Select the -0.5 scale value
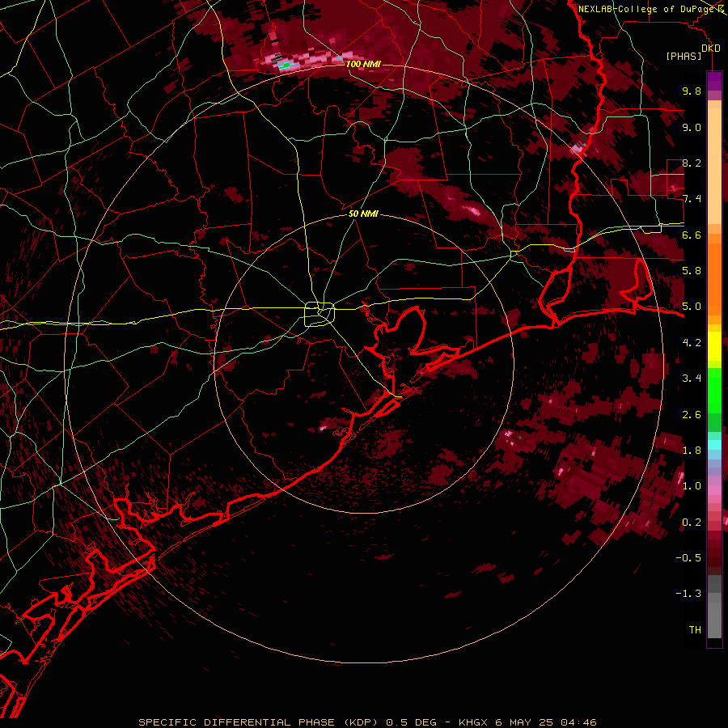Screen dimensions: 728x728 coord(688,558)
